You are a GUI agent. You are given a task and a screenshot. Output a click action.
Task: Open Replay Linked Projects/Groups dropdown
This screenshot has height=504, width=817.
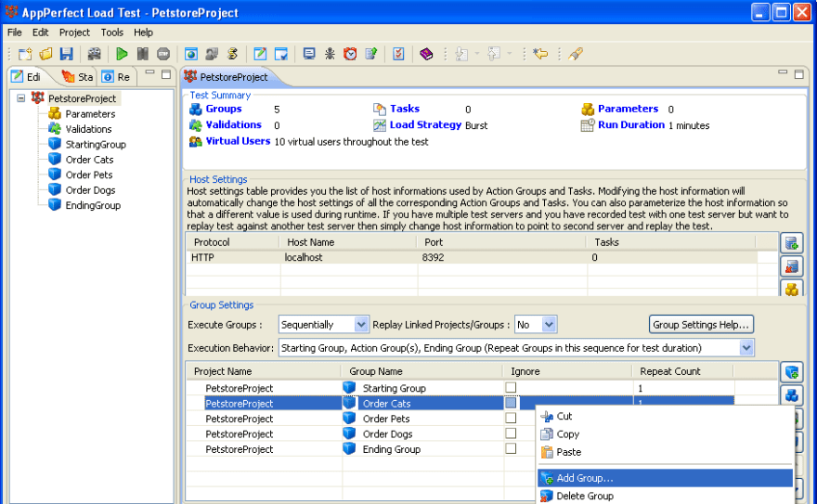[x=549, y=324]
